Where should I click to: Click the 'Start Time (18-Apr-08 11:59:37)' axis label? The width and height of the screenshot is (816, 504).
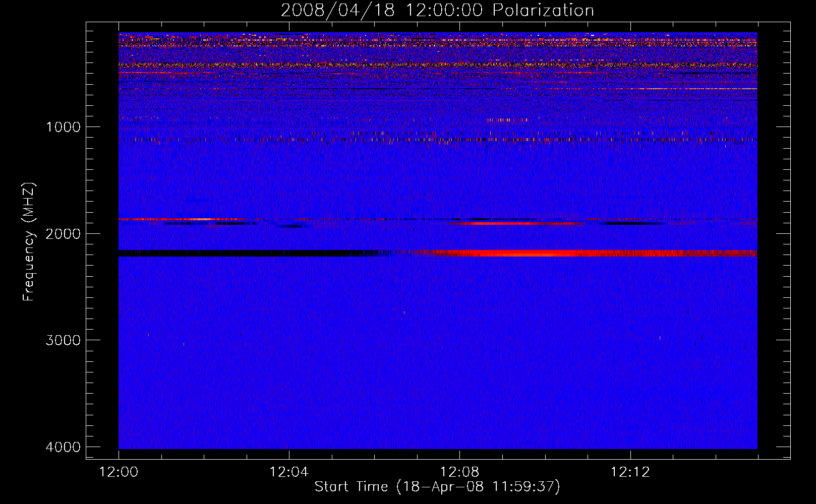[x=437, y=487]
